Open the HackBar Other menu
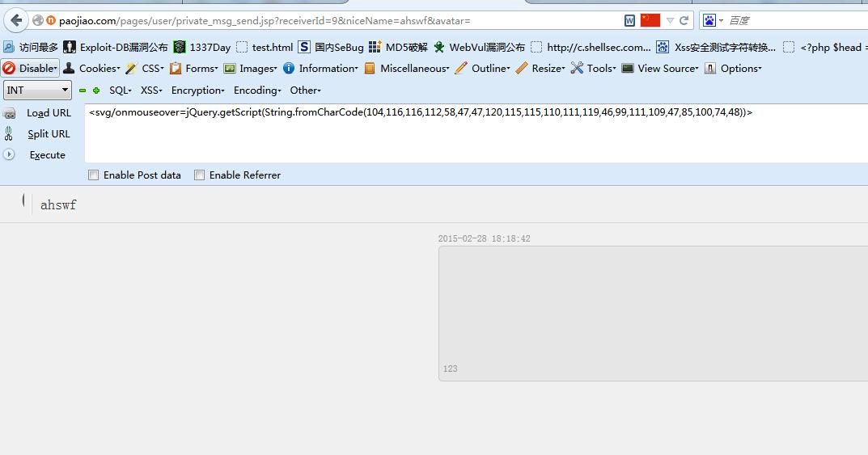The height and width of the screenshot is (455, 868). [x=306, y=91]
